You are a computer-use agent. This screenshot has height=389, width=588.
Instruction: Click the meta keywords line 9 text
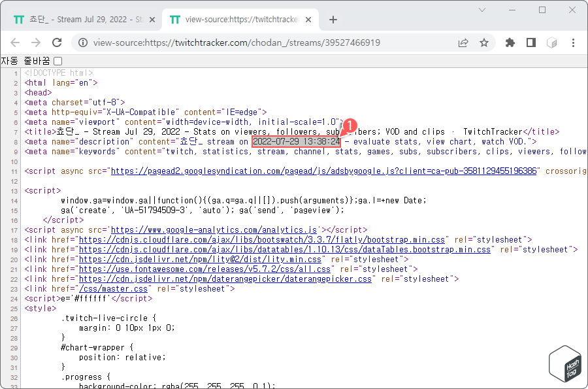click(306, 152)
